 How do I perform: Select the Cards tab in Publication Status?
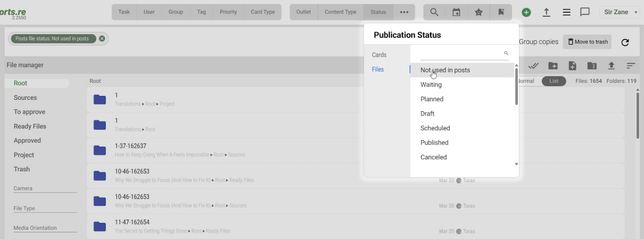379,55
